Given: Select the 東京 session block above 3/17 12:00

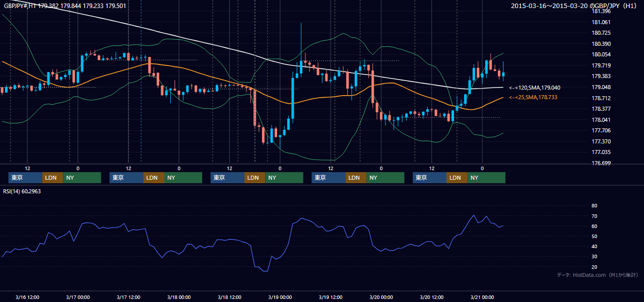Looking at the screenshot, I should (x=126, y=178).
